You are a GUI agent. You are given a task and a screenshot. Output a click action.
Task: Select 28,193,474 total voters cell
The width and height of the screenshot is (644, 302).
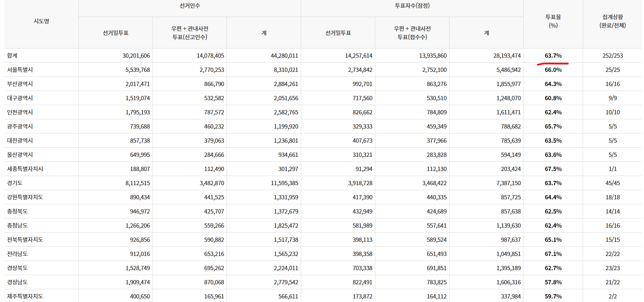click(x=507, y=56)
